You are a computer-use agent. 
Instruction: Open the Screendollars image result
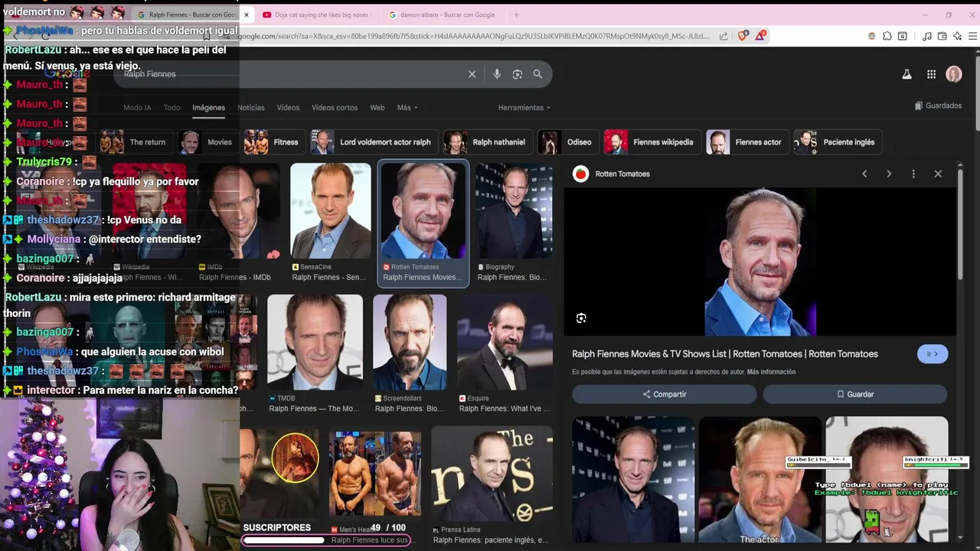(x=410, y=342)
